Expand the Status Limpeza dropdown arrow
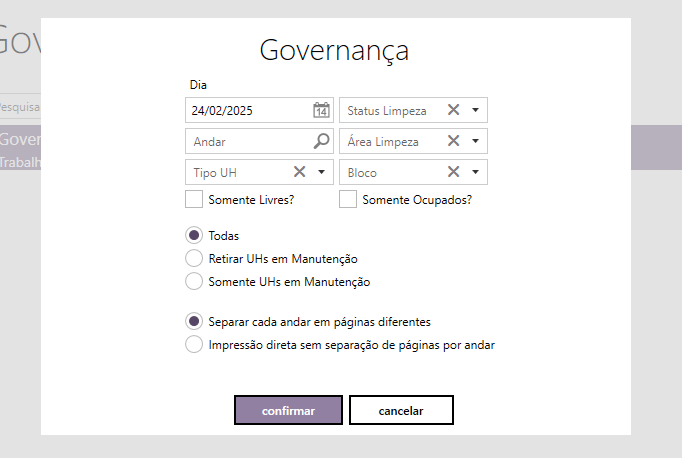The width and height of the screenshot is (682, 461). point(476,110)
